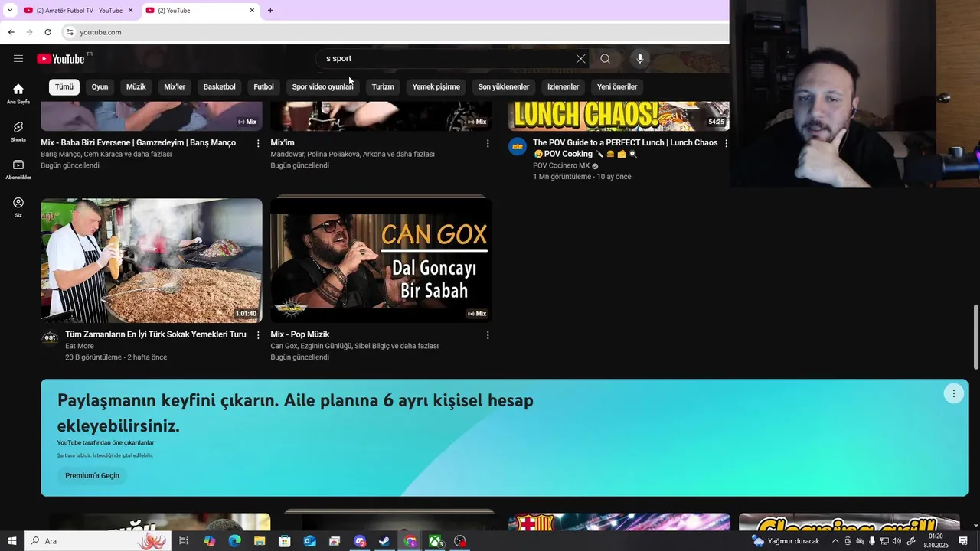The width and height of the screenshot is (980, 551).
Task: Visit the Eat More channel name
Action: tap(80, 346)
